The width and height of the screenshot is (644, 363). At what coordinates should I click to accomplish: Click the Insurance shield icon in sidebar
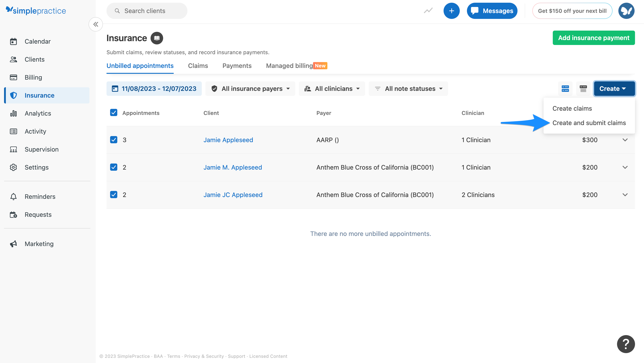[13, 95]
